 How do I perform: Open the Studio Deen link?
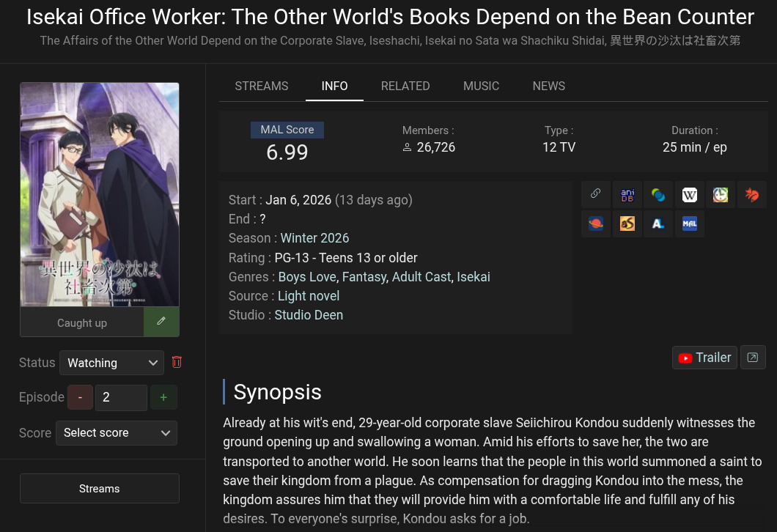[309, 315]
